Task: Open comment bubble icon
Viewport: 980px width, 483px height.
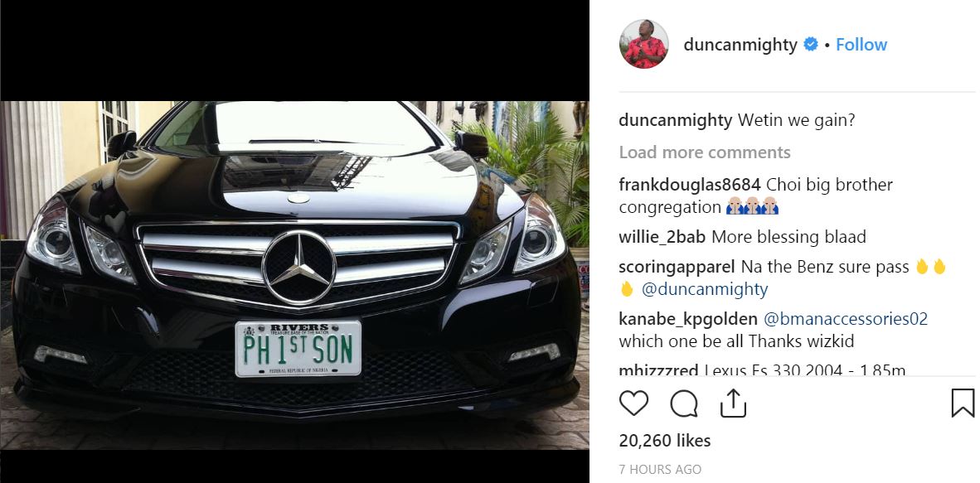Action: click(684, 403)
